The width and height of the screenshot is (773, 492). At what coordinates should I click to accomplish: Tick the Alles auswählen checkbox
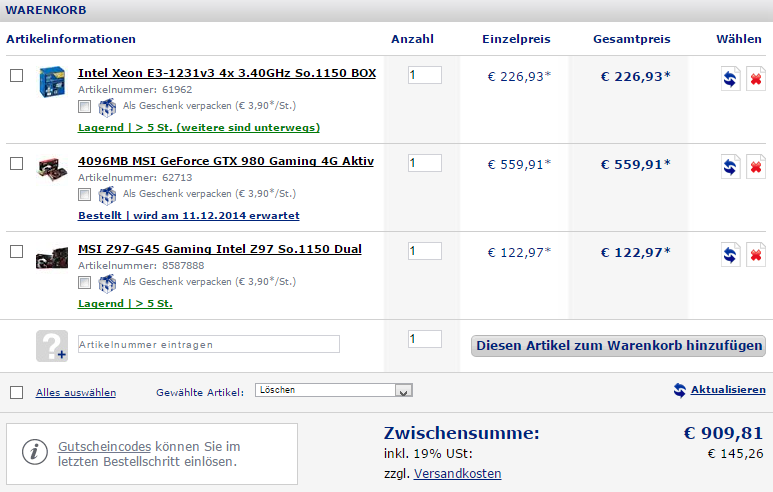(x=17, y=392)
